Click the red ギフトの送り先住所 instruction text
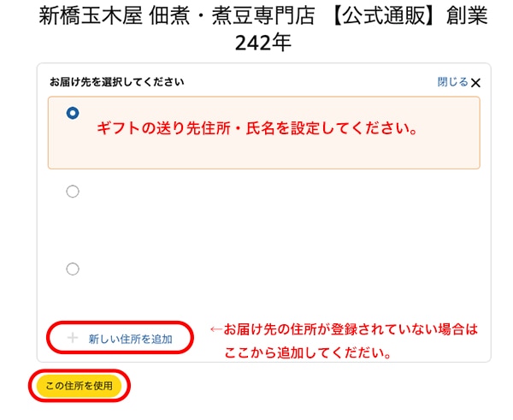The height and width of the screenshot is (420, 513). (x=256, y=129)
